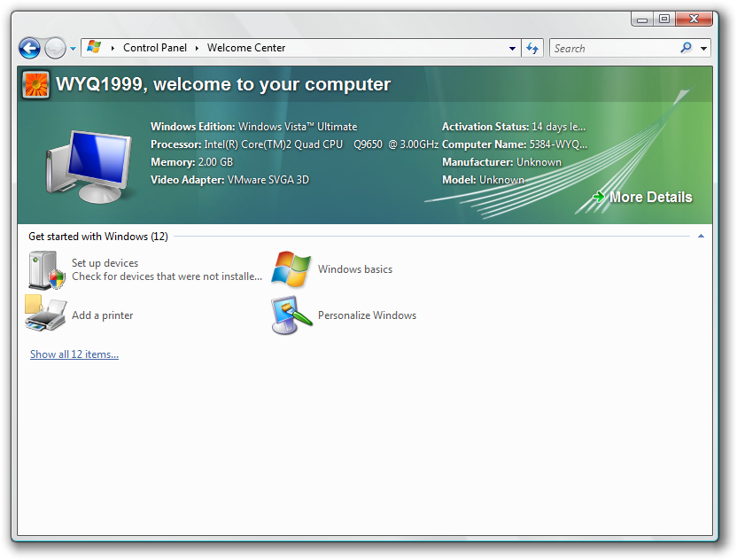Select Welcome Center breadcrumb segment
Screen dimensions: 737x560
pos(246,48)
